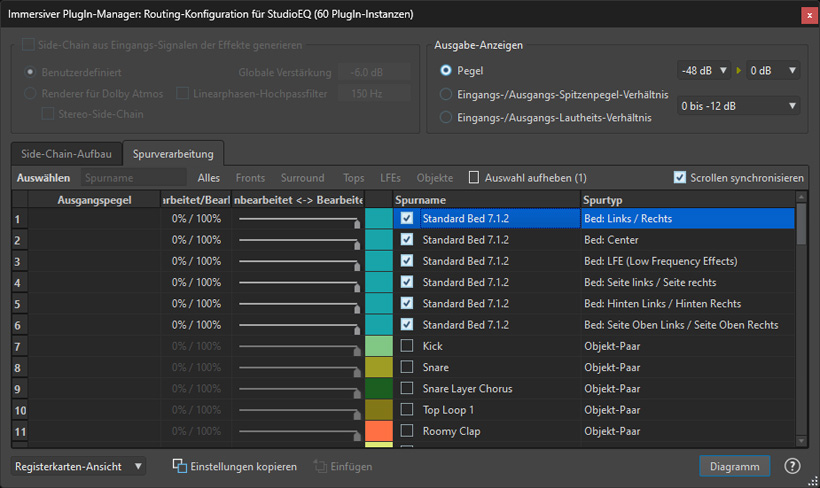
Task: Click the row 1 wet/dry mix slider
Action: tap(299, 219)
